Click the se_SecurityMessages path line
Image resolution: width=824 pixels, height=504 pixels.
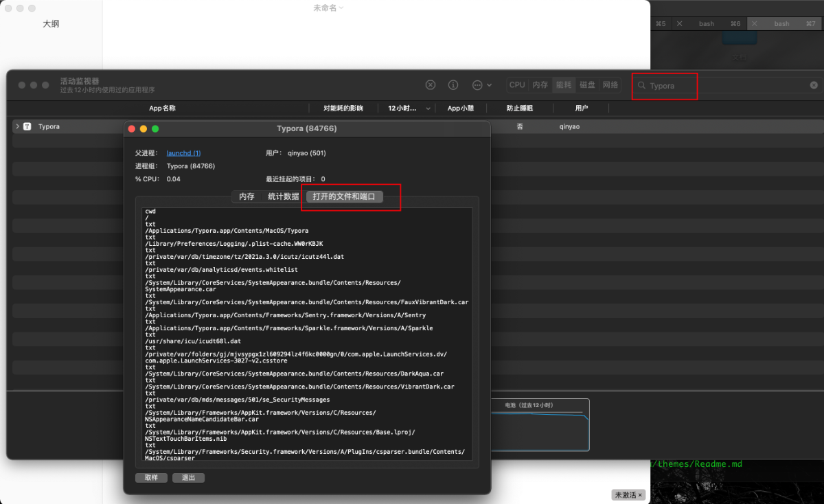[238, 400]
